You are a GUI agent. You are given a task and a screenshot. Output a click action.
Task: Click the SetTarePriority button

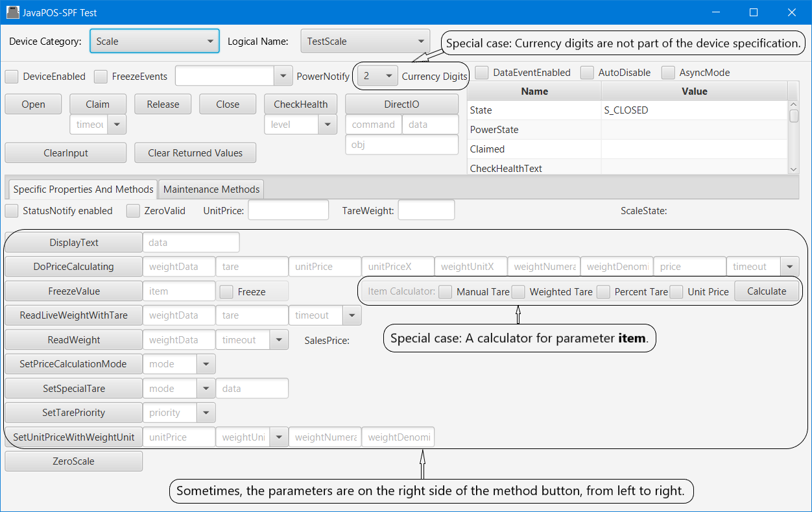[74, 413]
